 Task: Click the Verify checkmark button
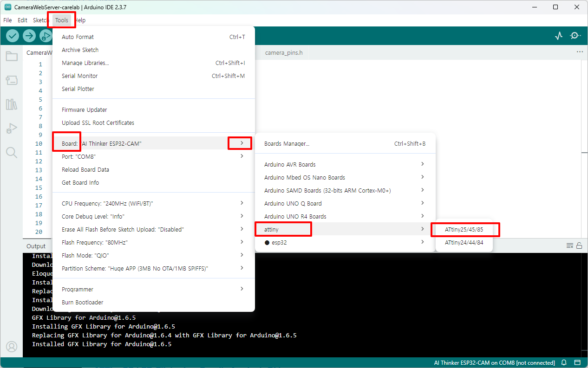coord(13,36)
